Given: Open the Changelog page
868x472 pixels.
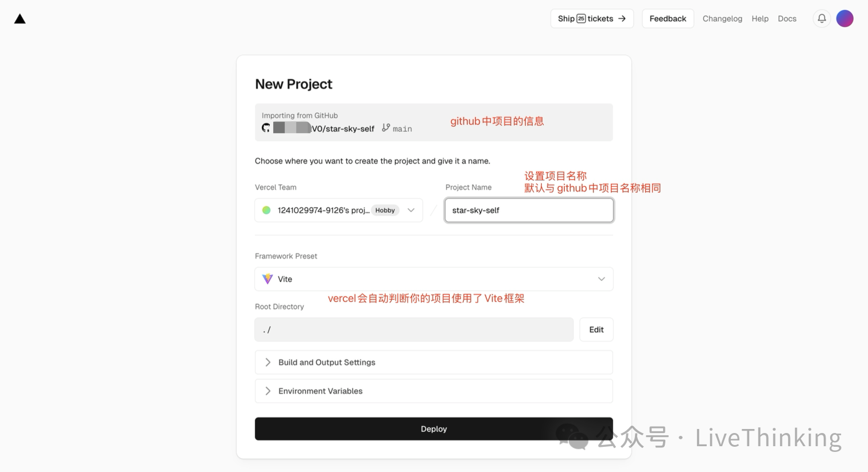Looking at the screenshot, I should coord(722,18).
